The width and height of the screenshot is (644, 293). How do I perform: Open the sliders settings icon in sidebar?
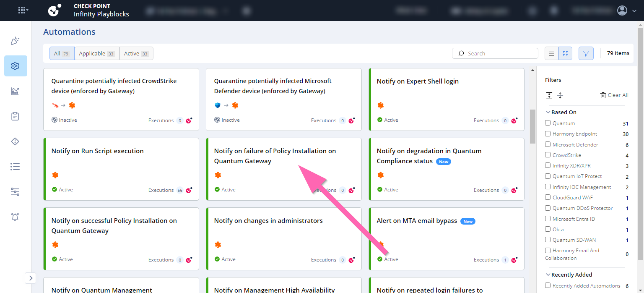tap(15, 191)
